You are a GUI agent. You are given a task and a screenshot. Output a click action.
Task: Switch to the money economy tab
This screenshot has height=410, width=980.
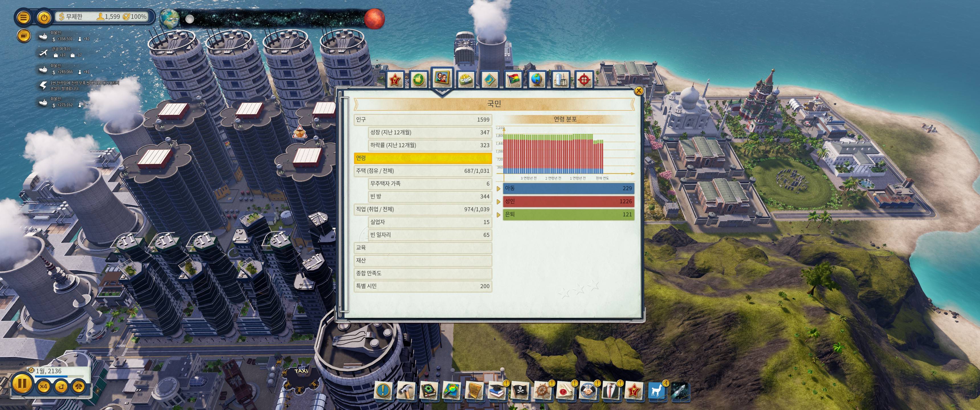tap(466, 79)
